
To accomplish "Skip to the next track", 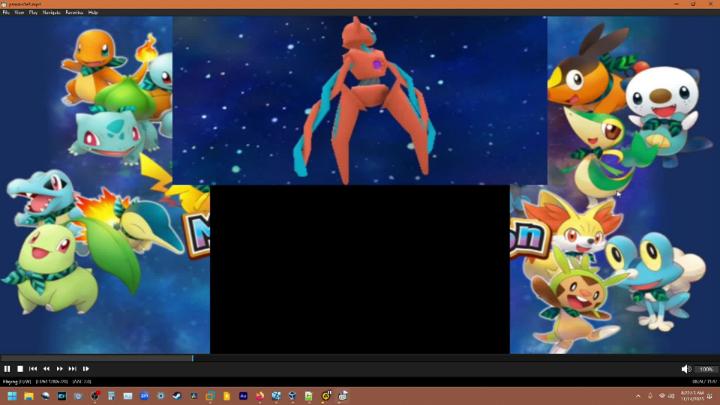I will pos(73,369).
